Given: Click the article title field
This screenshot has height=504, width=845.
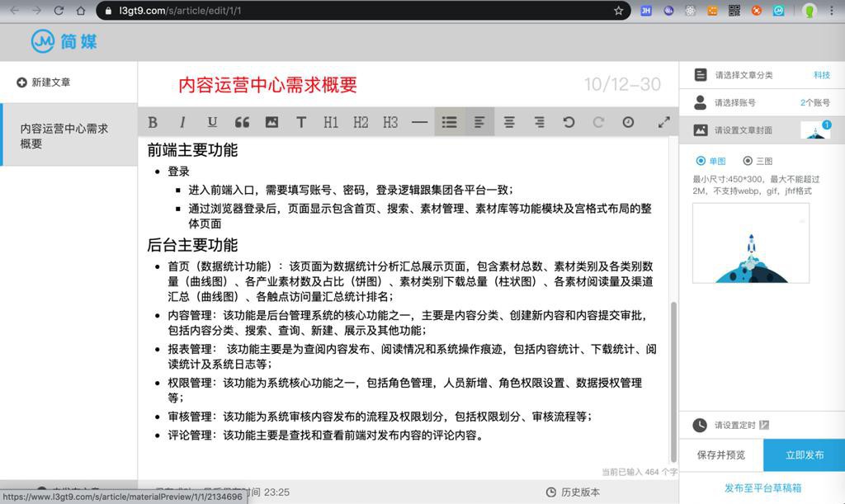Looking at the screenshot, I should tap(267, 84).
